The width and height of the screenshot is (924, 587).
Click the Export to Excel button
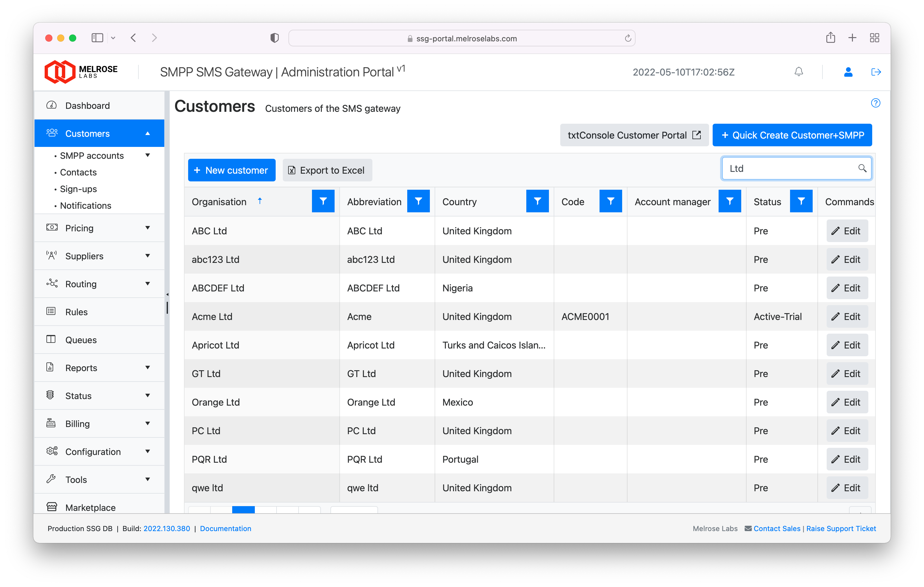pyautogui.click(x=327, y=169)
